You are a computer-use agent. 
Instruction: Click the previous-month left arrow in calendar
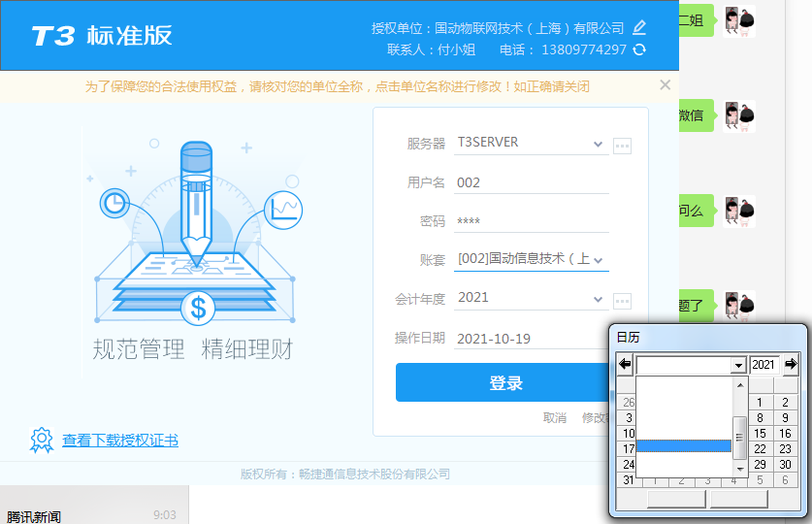[625, 365]
